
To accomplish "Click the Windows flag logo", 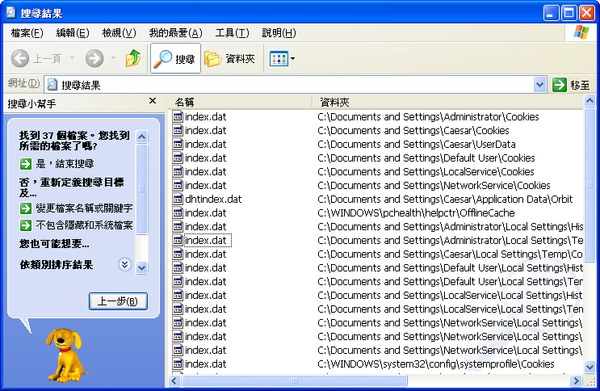I will click(582, 33).
